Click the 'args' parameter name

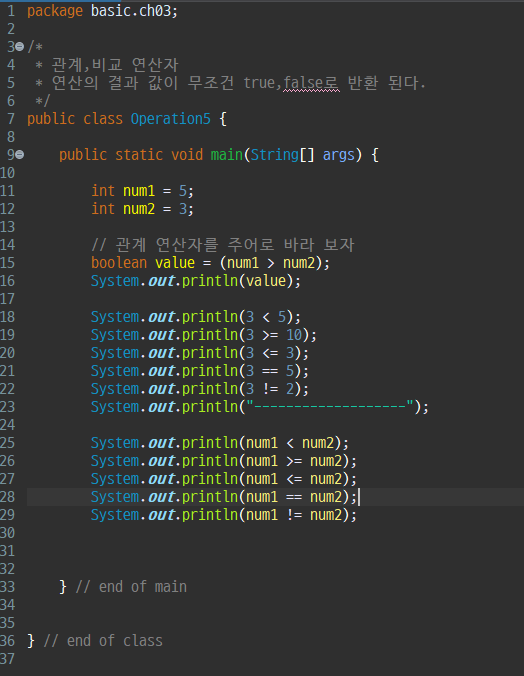pos(339,155)
